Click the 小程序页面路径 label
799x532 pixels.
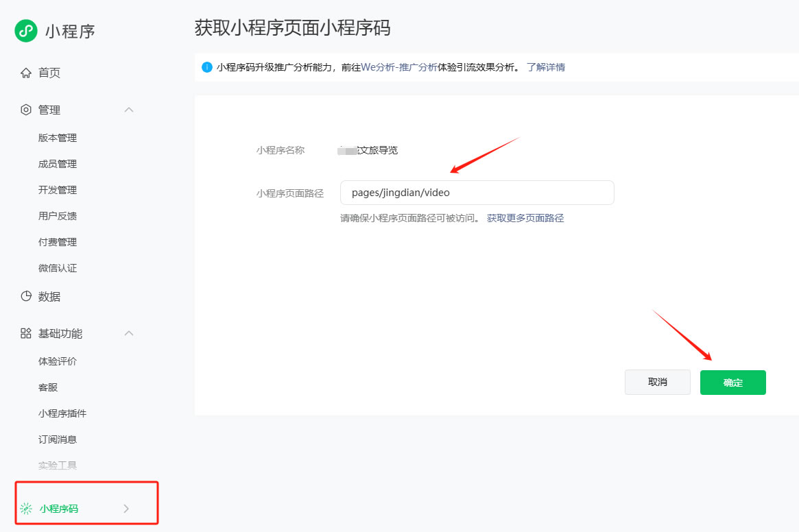coord(290,193)
